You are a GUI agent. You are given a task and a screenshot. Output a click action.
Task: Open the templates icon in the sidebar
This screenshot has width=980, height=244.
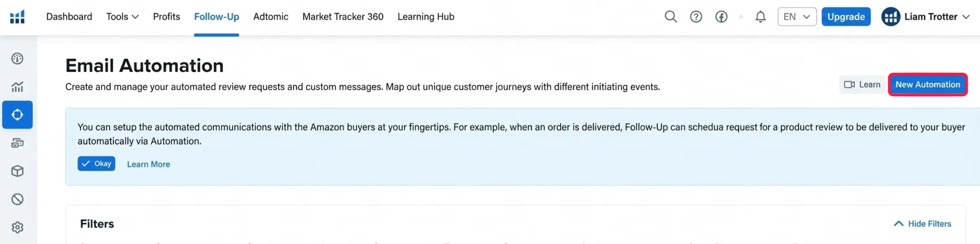[x=17, y=143]
